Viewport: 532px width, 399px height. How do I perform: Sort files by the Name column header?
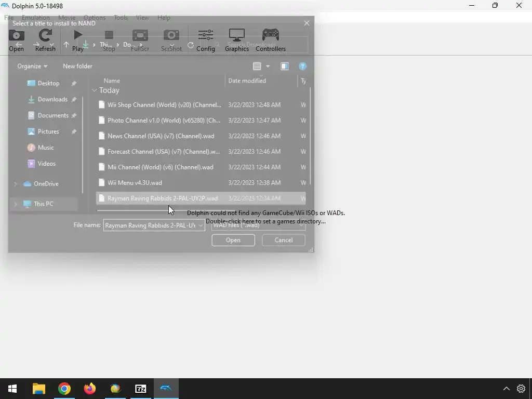coord(112,81)
